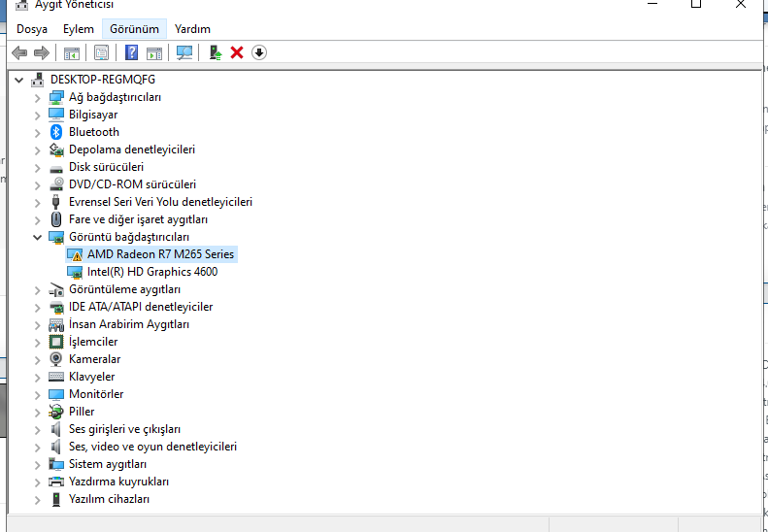Click the red X uninstall device icon
Image resolution: width=768 pixels, height=532 pixels.
tap(237, 52)
